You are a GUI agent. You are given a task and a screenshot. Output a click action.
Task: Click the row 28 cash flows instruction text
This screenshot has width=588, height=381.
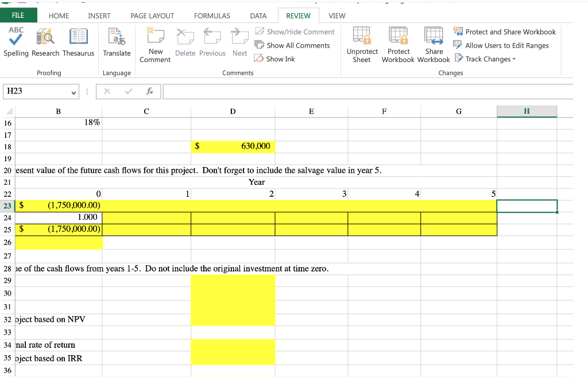172,269
